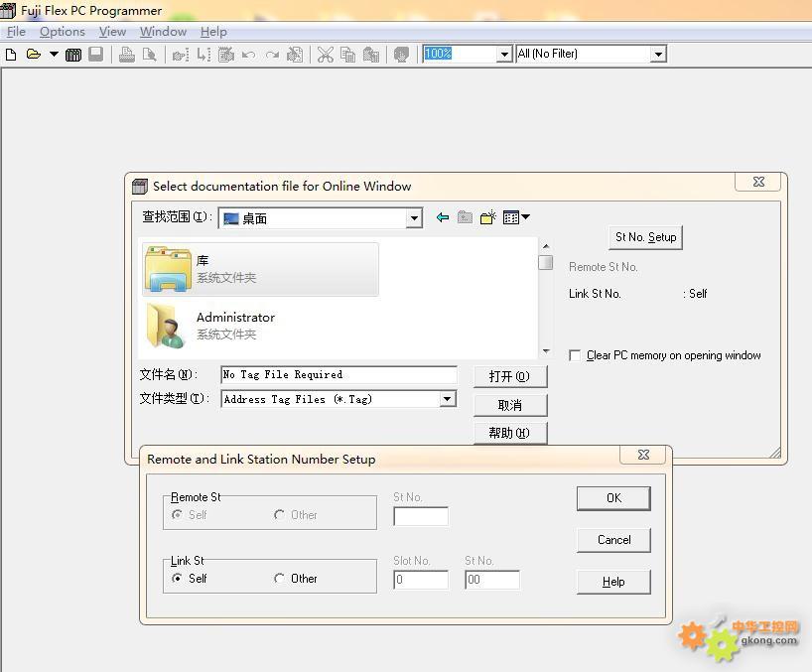Viewport: 812px width, 672px height.
Task: Click the help bubble icon in toolbar
Action: [401, 55]
